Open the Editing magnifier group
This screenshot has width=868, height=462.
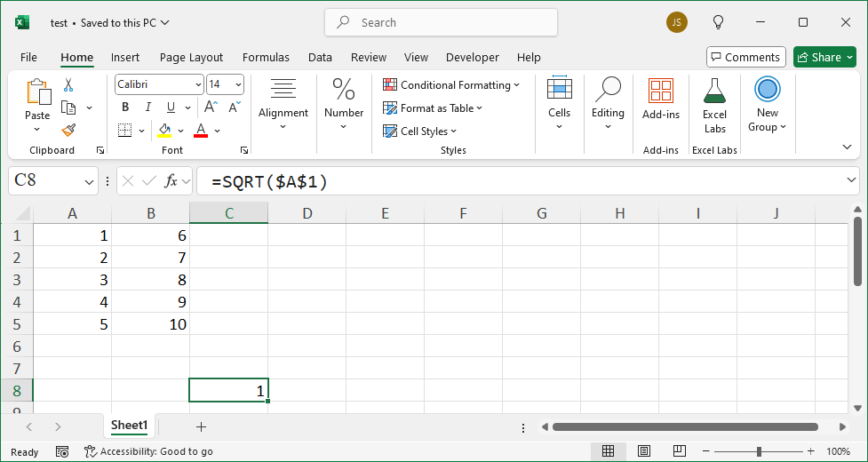click(608, 89)
